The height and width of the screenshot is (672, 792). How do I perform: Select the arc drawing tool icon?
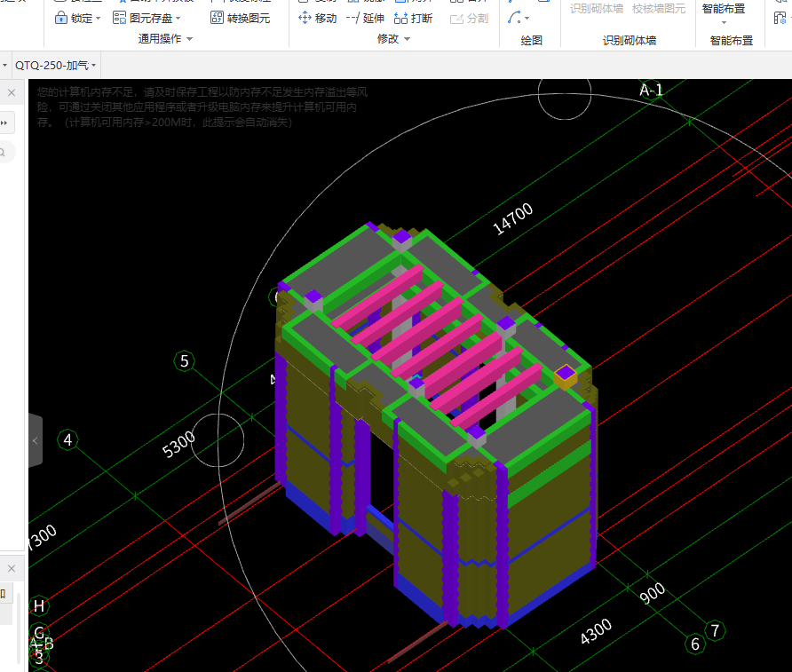pyautogui.click(x=514, y=18)
